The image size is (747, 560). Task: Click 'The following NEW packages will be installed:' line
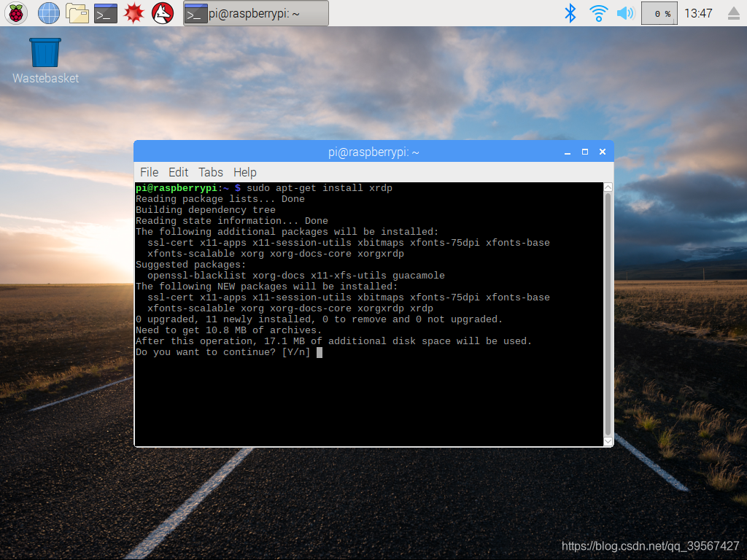266,287
